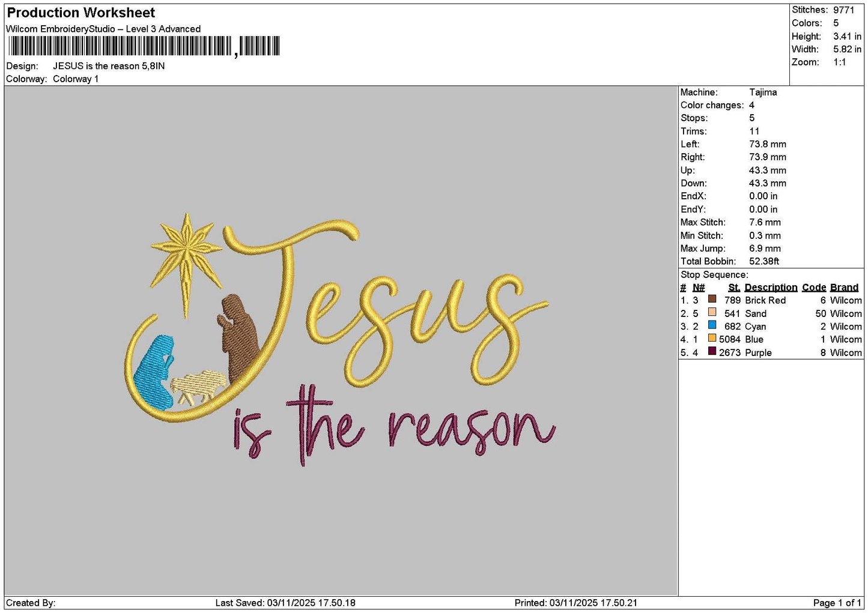Click the 'St.' column header
This screenshot has height=613, width=868.
[x=734, y=288]
